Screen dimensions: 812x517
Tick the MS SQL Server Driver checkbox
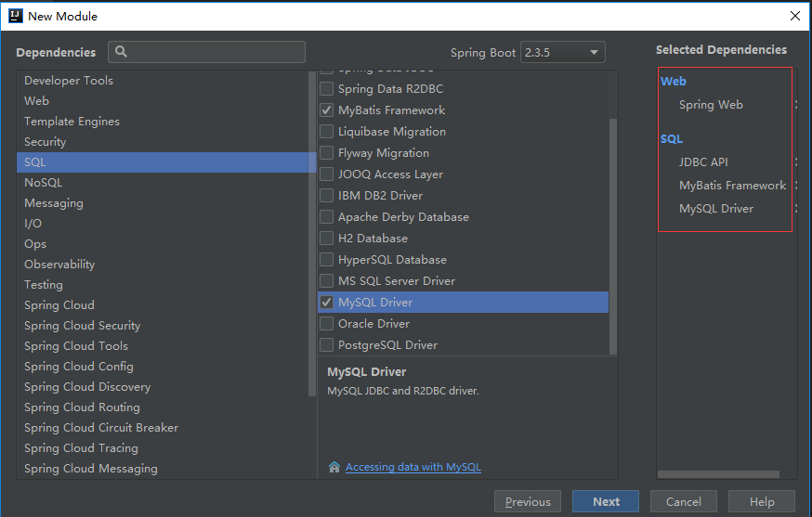tap(326, 280)
